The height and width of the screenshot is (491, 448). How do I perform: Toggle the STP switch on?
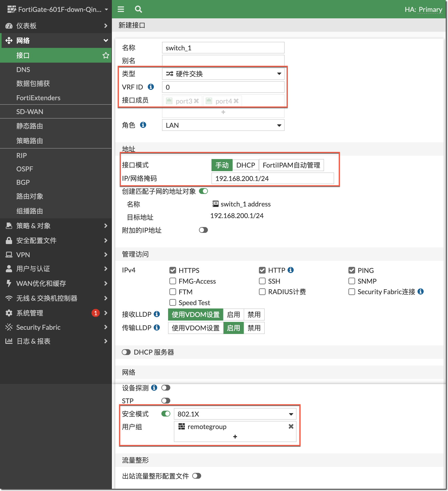click(166, 401)
